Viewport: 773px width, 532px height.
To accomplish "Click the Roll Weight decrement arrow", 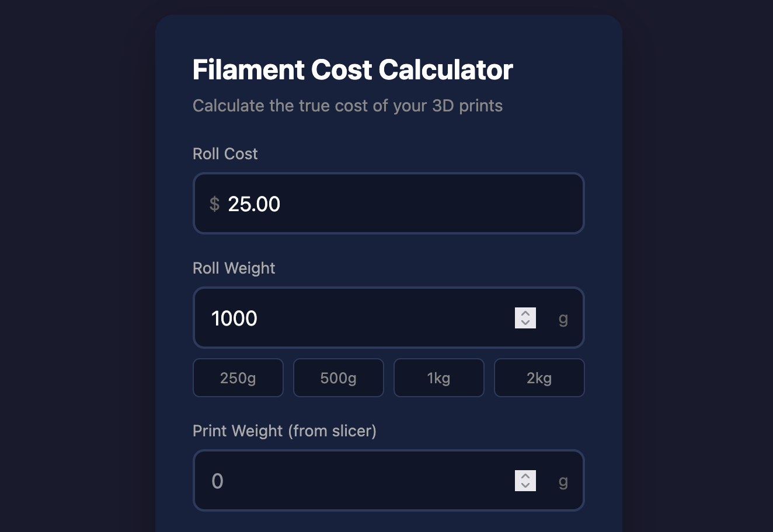I will pos(525,323).
